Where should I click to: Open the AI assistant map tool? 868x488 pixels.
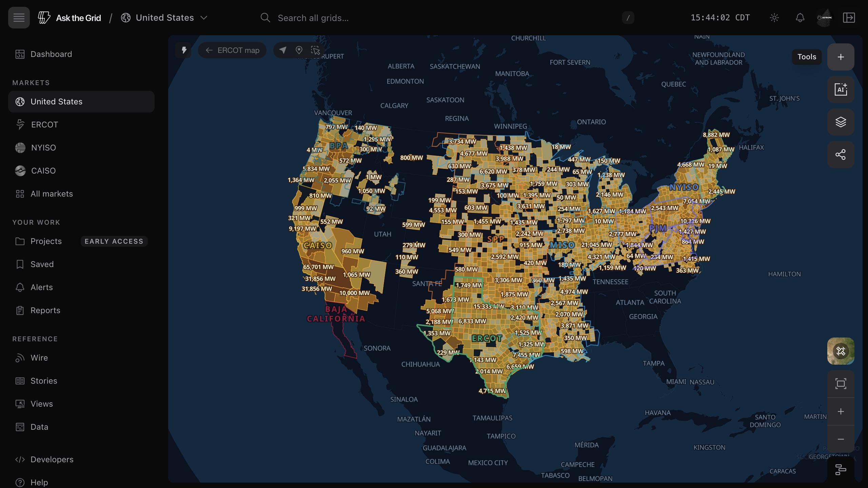[841, 89]
